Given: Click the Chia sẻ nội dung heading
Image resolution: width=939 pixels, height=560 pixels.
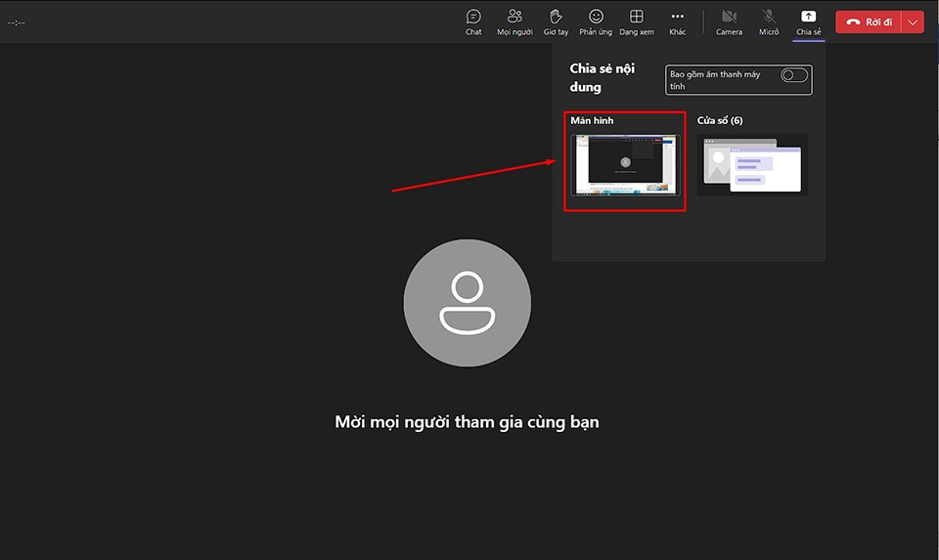Looking at the screenshot, I should coord(602,78).
